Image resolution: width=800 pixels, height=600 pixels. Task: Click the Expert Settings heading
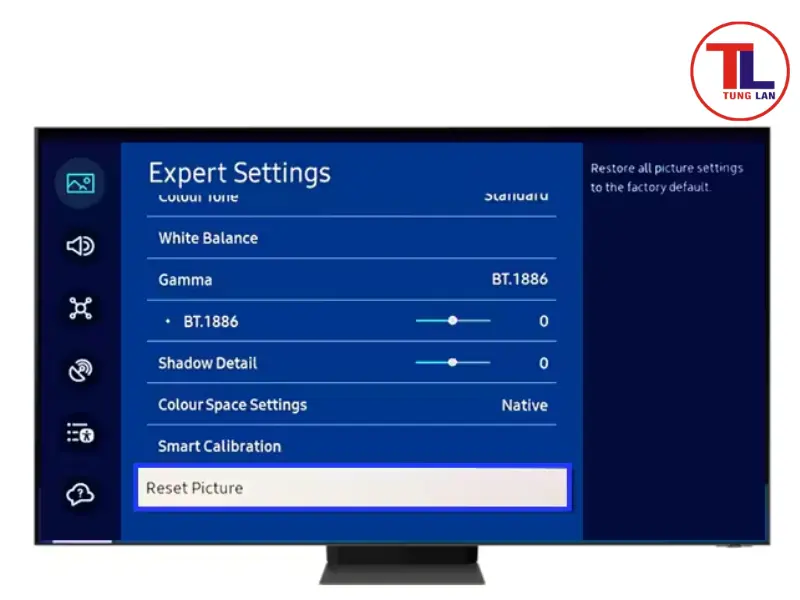click(x=239, y=172)
